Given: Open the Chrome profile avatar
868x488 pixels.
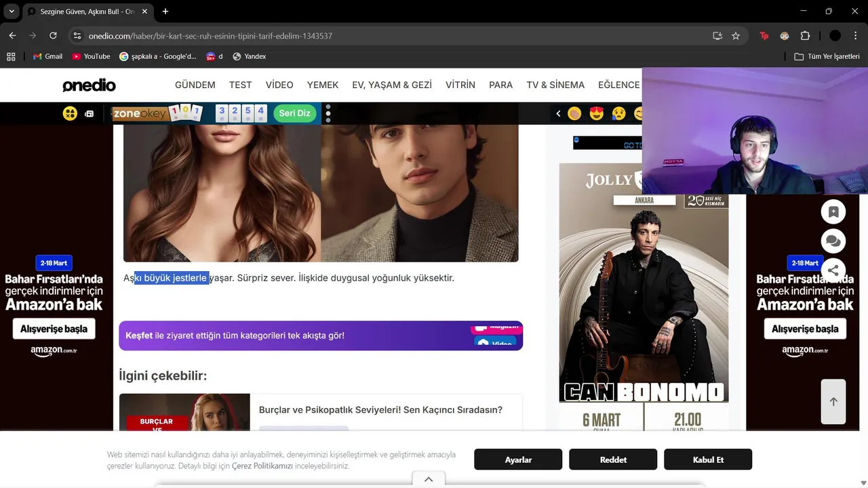Looking at the screenshot, I should pyautogui.click(x=835, y=36).
